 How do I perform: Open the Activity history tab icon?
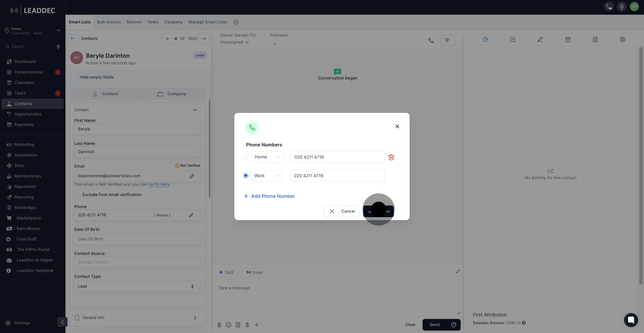[485, 39]
